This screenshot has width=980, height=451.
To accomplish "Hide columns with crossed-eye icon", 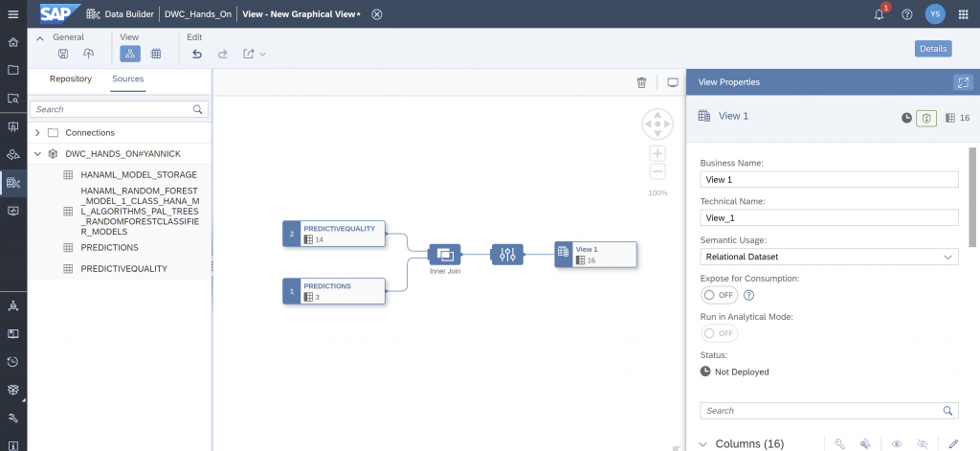I will click(923, 443).
